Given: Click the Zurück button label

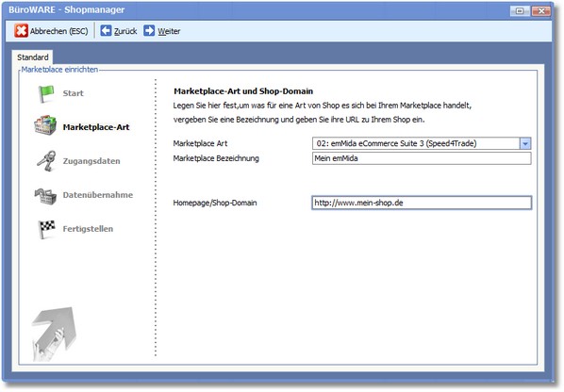Looking at the screenshot, I should pos(125,31).
